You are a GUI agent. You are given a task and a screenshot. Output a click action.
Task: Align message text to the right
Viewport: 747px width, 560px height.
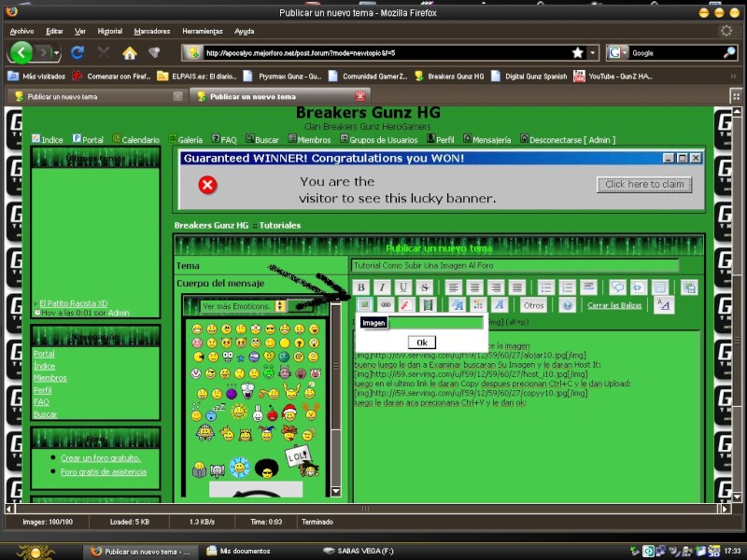tap(496, 287)
